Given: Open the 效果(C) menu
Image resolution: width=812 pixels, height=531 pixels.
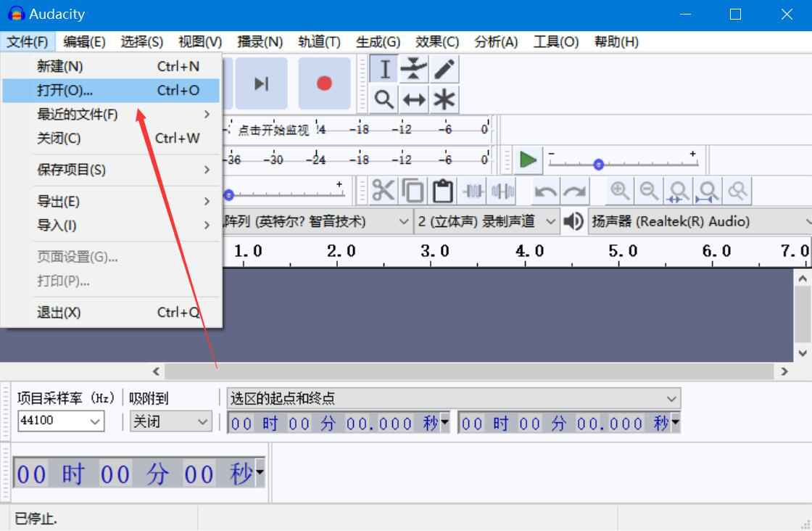Looking at the screenshot, I should pyautogui.click(x=437, y=41).
